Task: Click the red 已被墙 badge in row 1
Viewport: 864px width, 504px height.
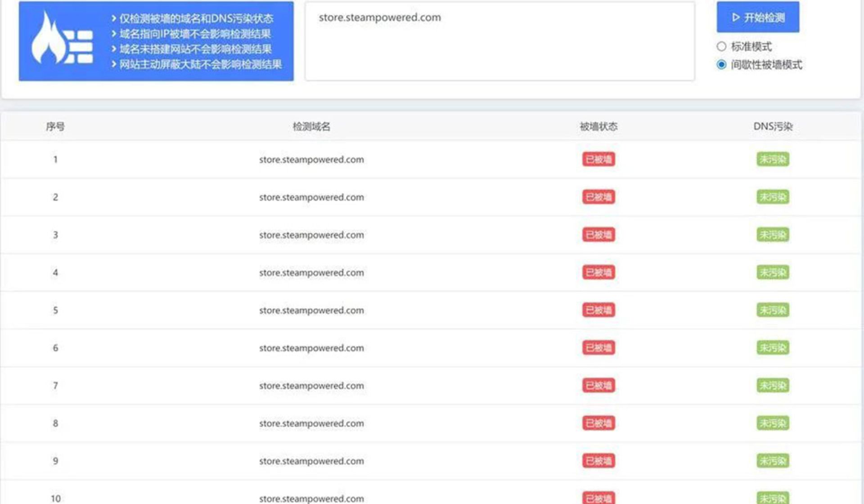Action: pyautogui.click(x=598, y=159)
